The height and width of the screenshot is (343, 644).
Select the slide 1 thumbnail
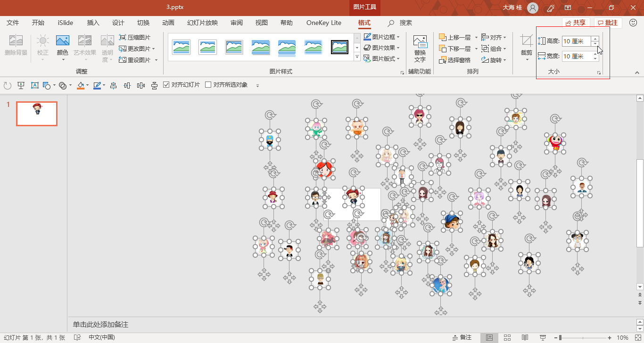click(x=37, y=114)
